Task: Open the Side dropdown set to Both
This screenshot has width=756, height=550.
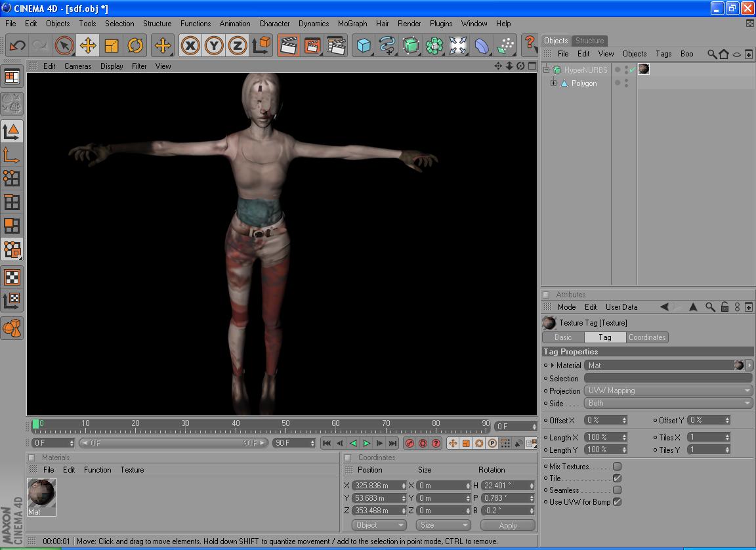Action: (668, 403)
